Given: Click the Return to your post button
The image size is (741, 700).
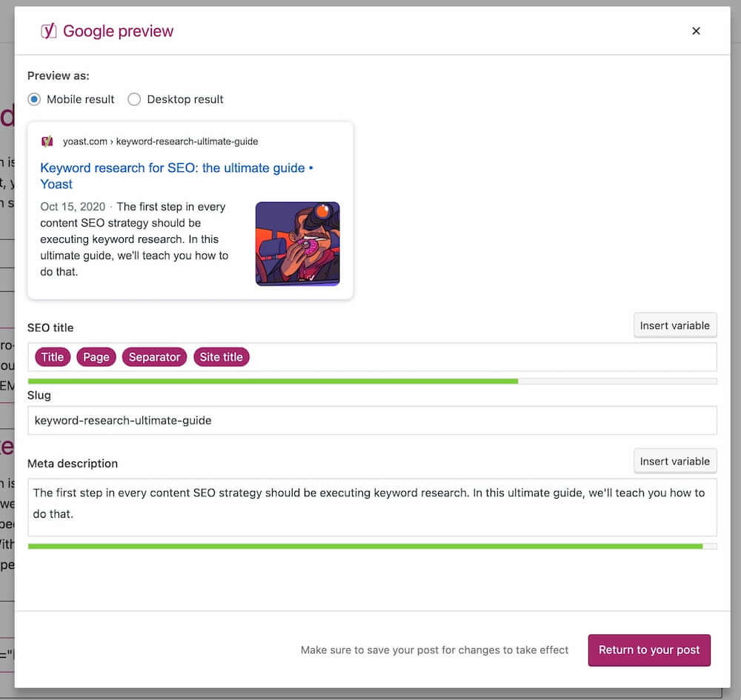Looking at the screenshot, I should [x=649, y=650].
